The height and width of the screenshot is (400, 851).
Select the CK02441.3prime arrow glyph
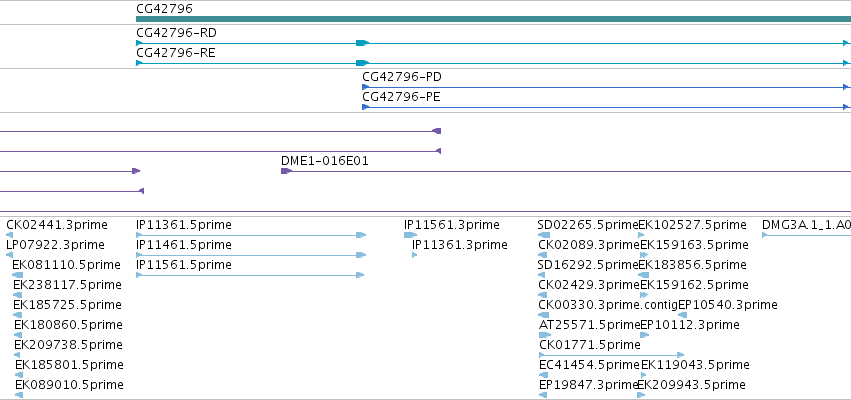(x=9, y=235)
